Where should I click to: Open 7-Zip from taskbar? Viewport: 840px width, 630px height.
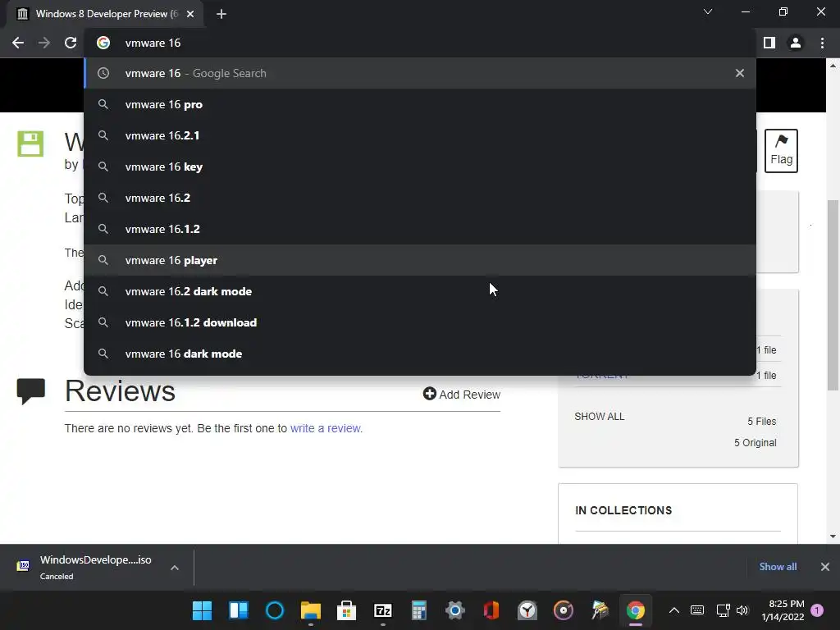tap(383, 610)
